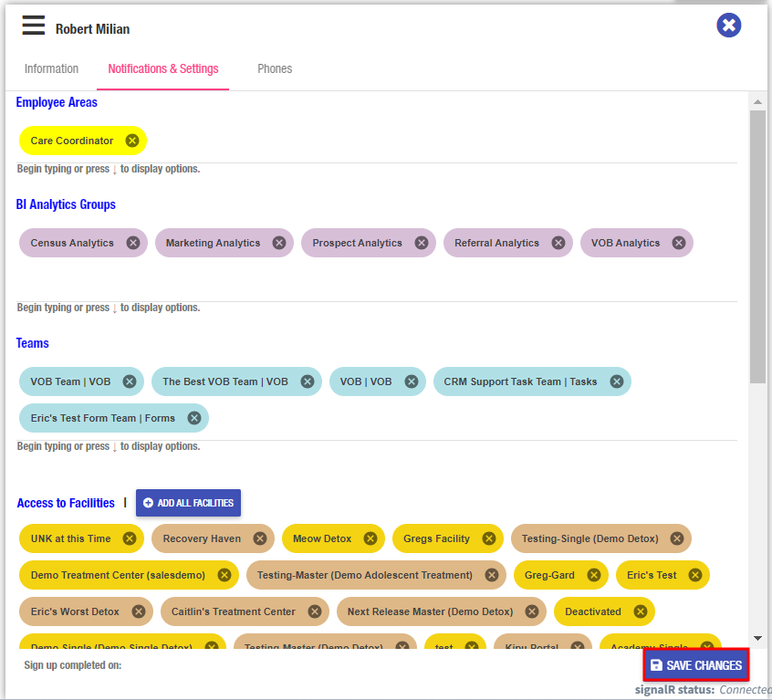Viewport: 772px width, 700px height.
Task: Click Add All Facilities button
Action: tap(188, 503)
